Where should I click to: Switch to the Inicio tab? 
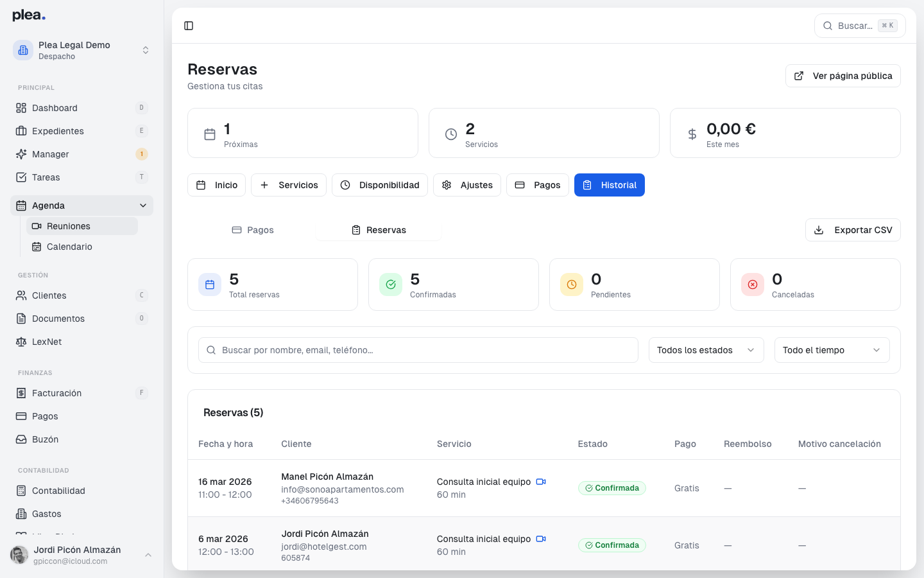217,185
